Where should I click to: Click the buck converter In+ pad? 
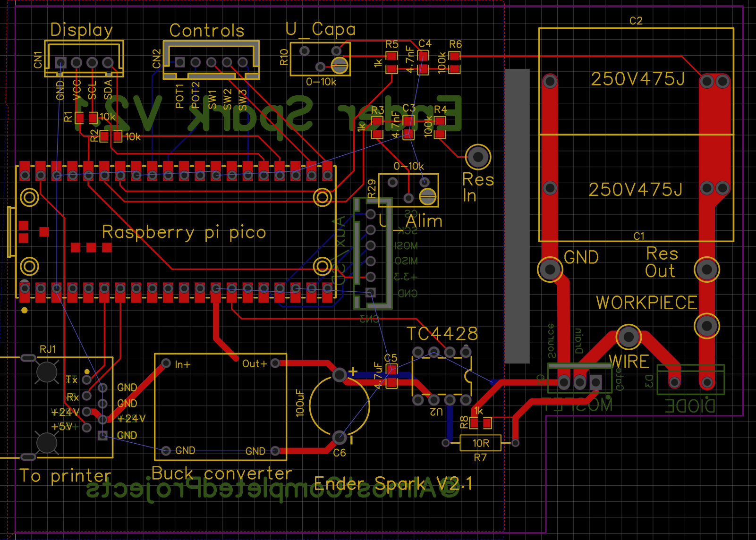click(166, 363)
